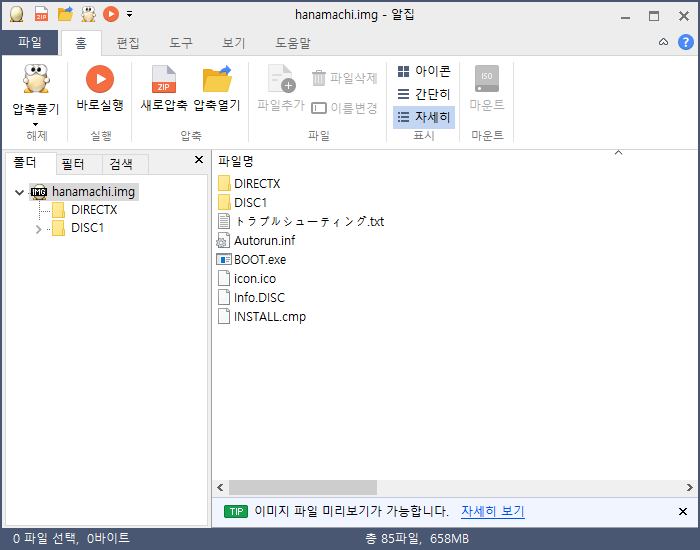Select hanamachi.img in the folder tree

[84, 192]
